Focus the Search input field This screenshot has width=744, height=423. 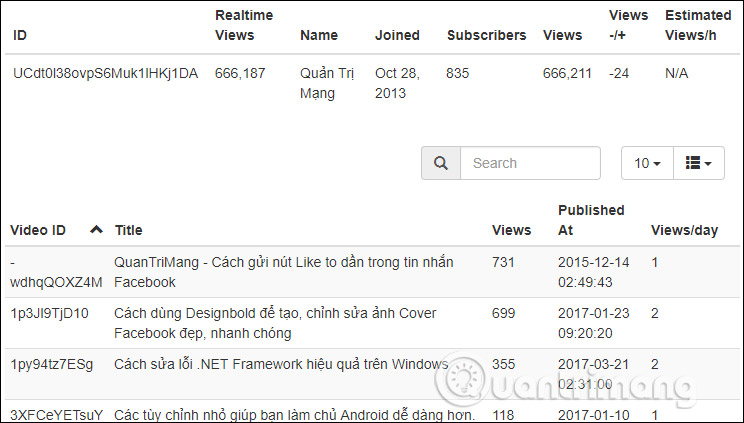point(530,163)
